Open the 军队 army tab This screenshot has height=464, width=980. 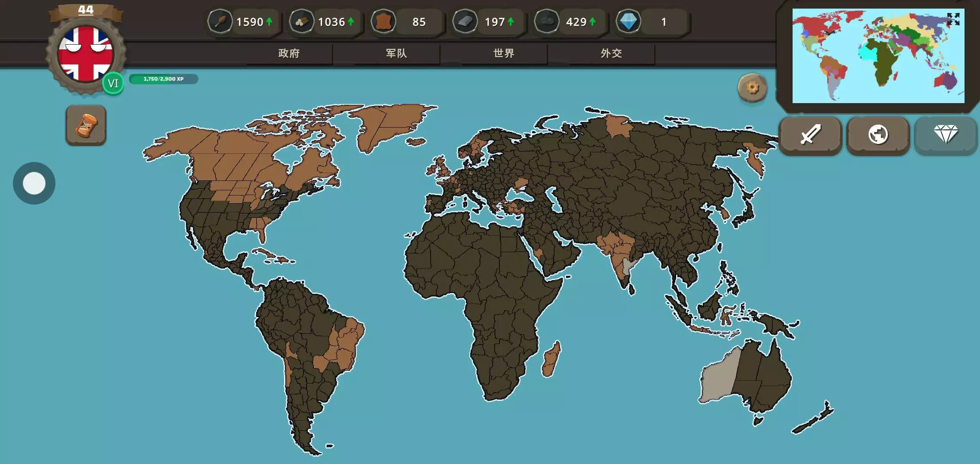[x=396, y=53]
